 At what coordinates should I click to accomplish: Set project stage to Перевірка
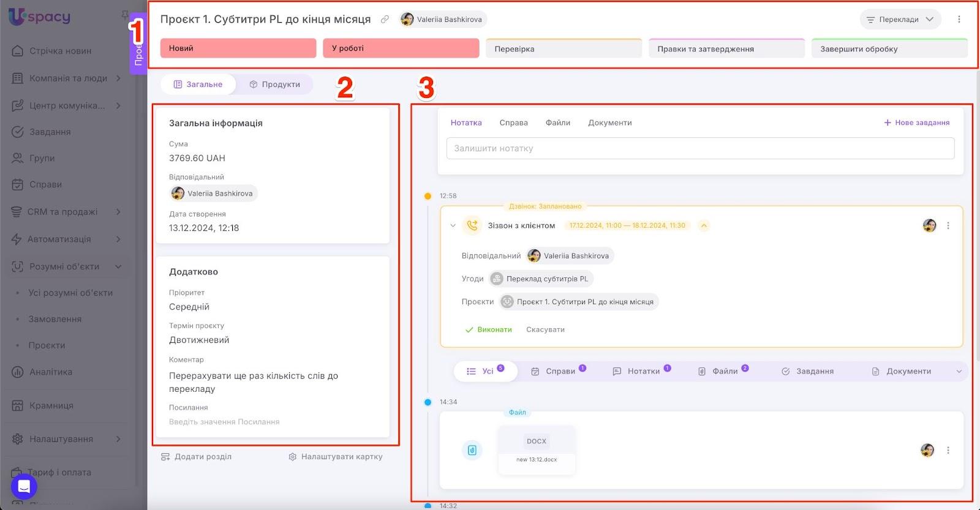(x=563, y=49)
